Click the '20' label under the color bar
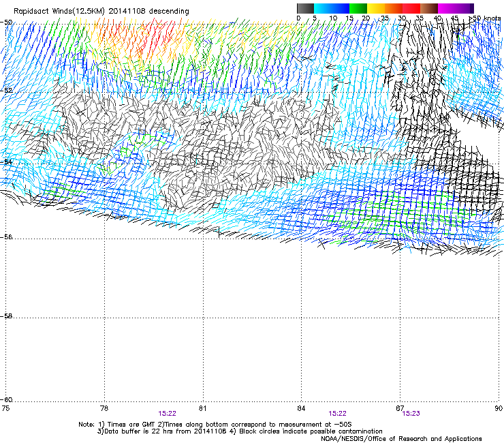The width and height of the screenshot is (504, 443). [x=366, y=18]
